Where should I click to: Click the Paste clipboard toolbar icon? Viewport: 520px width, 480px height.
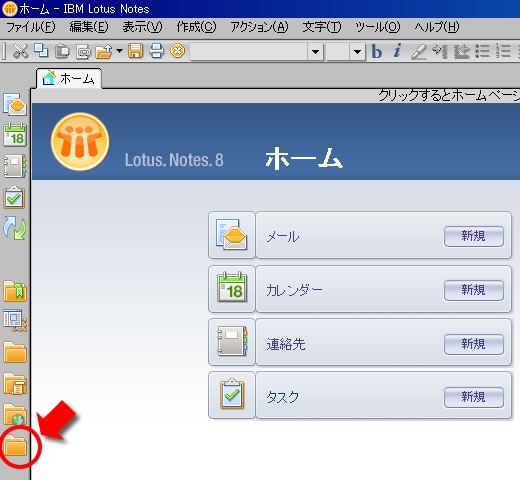click(62, 51)
